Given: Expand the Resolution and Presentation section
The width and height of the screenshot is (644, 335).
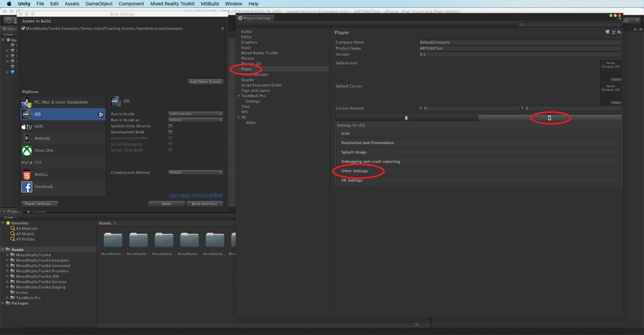Looking at the screenshot, I should 478,143.
